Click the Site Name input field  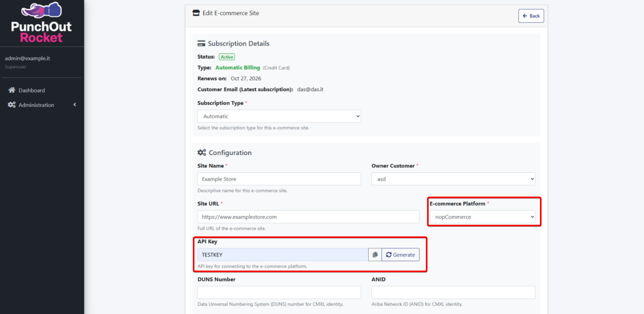pyautogui.click(x=279, y=179)
